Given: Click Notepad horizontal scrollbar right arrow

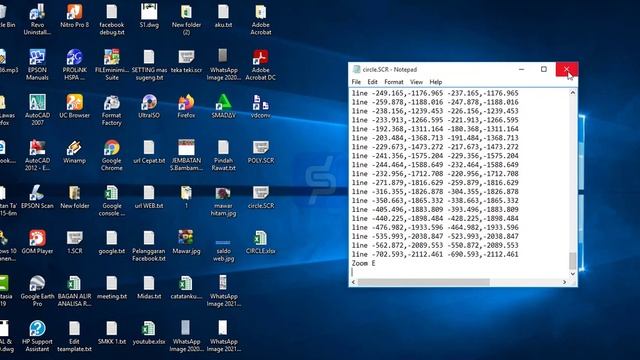Looking at the screenshot, I should pyautogui.click(x=564, y=282).
